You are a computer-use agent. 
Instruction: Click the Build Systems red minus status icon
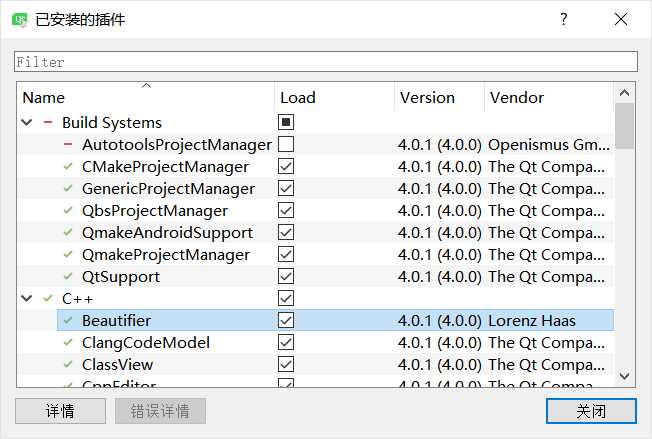tap(48, 122)
